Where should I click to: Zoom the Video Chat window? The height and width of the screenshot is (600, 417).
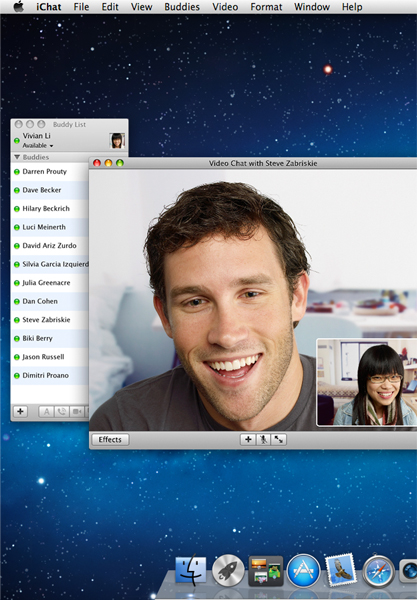coord(120,163)
